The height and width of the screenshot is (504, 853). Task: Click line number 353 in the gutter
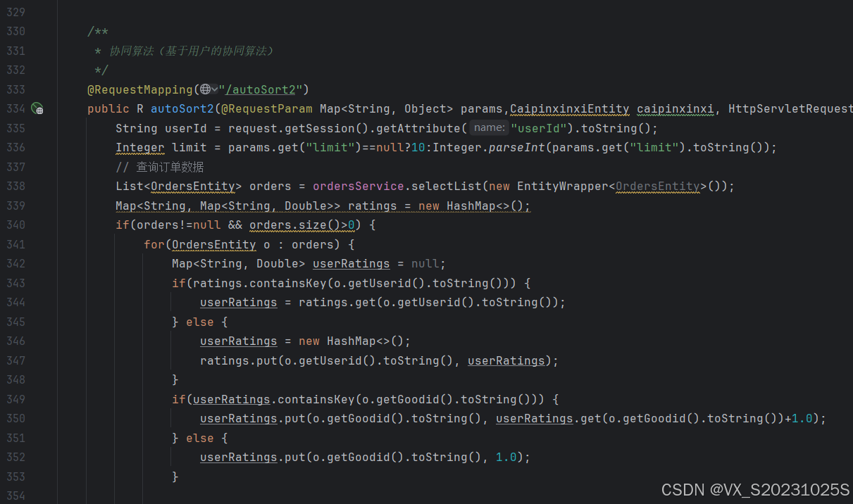click(15, 477)
